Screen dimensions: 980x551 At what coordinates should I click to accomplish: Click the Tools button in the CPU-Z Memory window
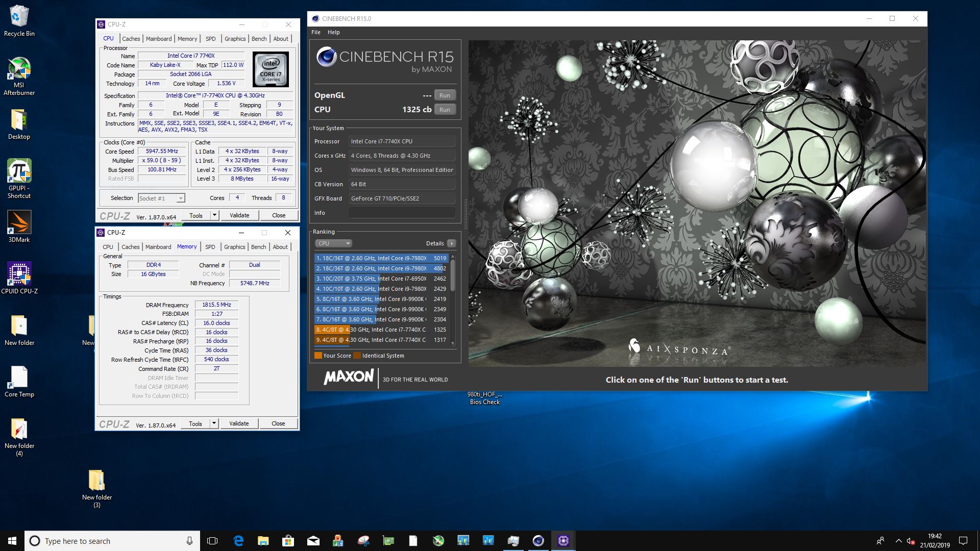pos(195,423)
